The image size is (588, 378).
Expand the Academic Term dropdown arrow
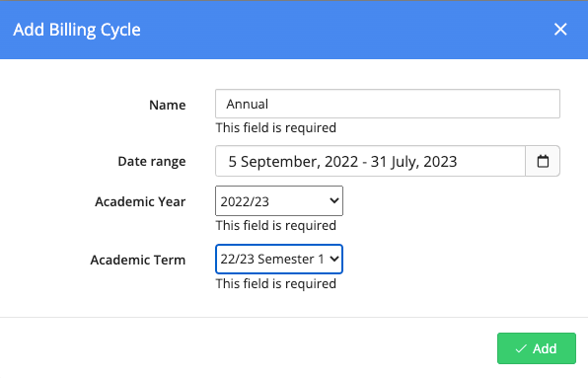coord(334,259)
